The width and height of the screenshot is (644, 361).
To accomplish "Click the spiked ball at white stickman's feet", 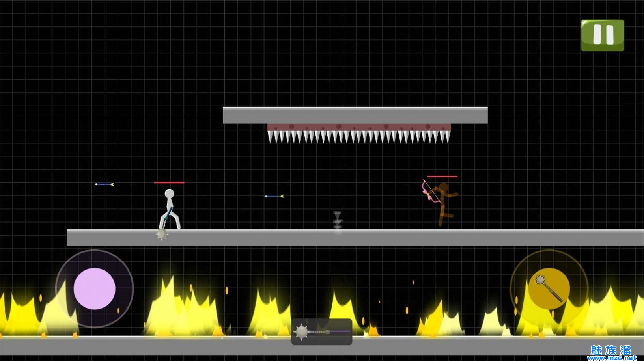I will pos(161,234).
